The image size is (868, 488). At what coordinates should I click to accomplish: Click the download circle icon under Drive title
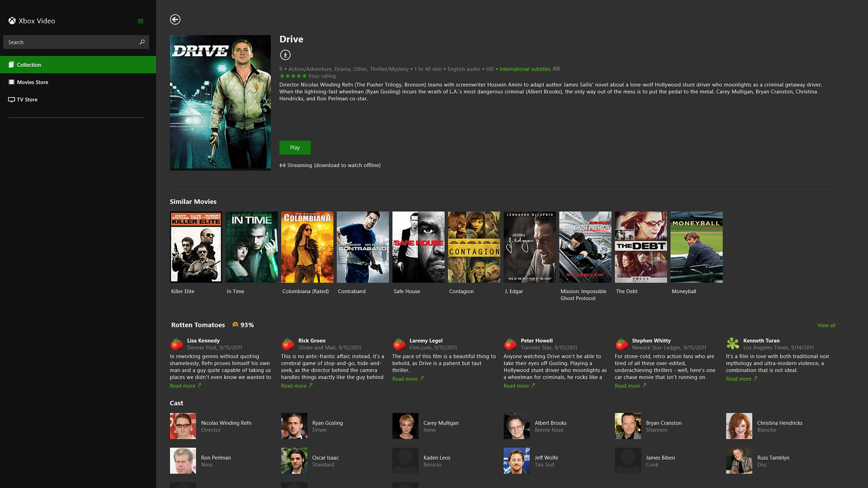pyautogui.click(x=285, y=55)
